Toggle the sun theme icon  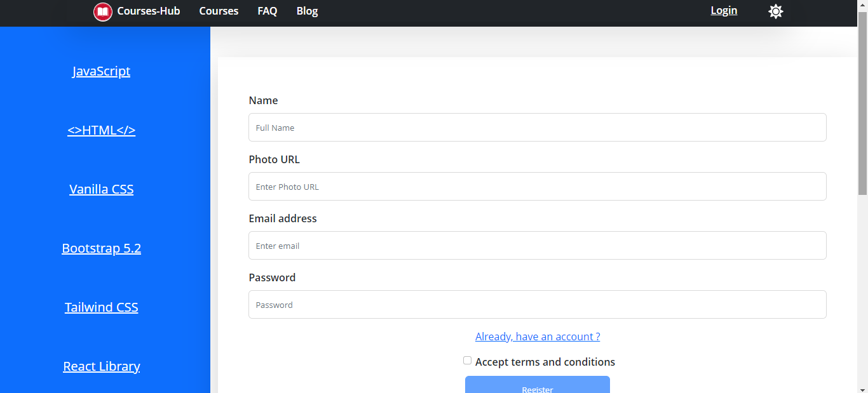coord(775,11)
